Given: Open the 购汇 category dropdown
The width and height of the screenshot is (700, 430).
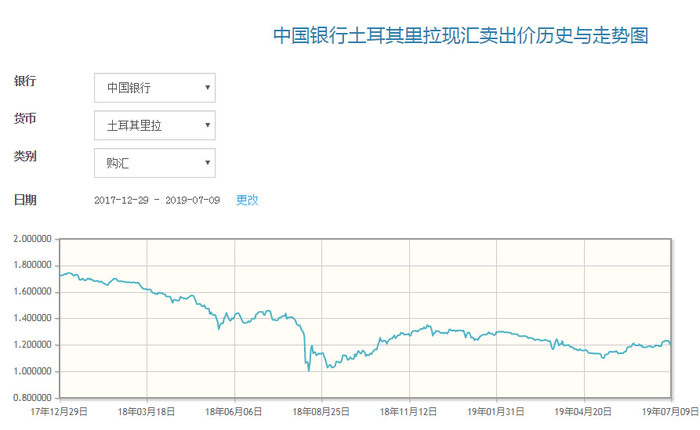Looking at the screenshot, I should (x=154, y=163).
